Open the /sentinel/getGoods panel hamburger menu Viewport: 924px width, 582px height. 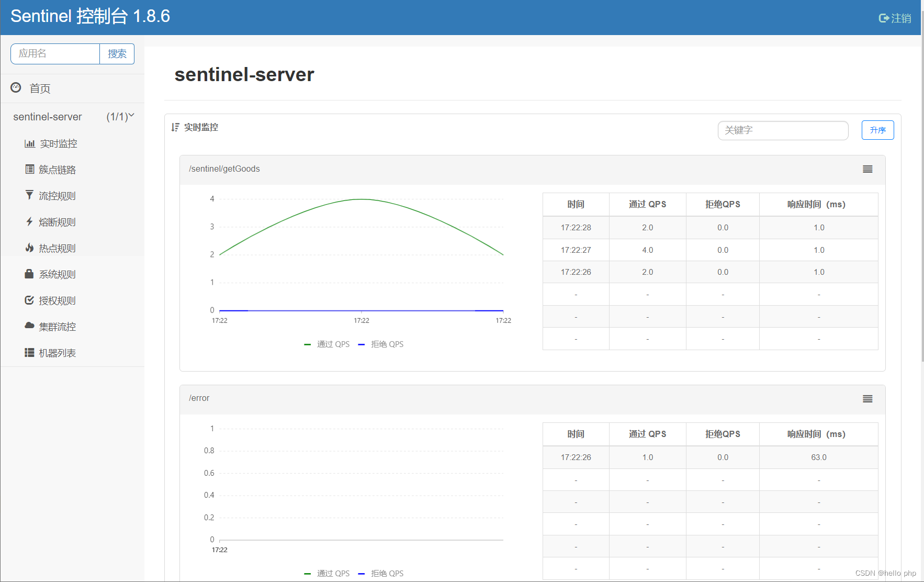867,169
